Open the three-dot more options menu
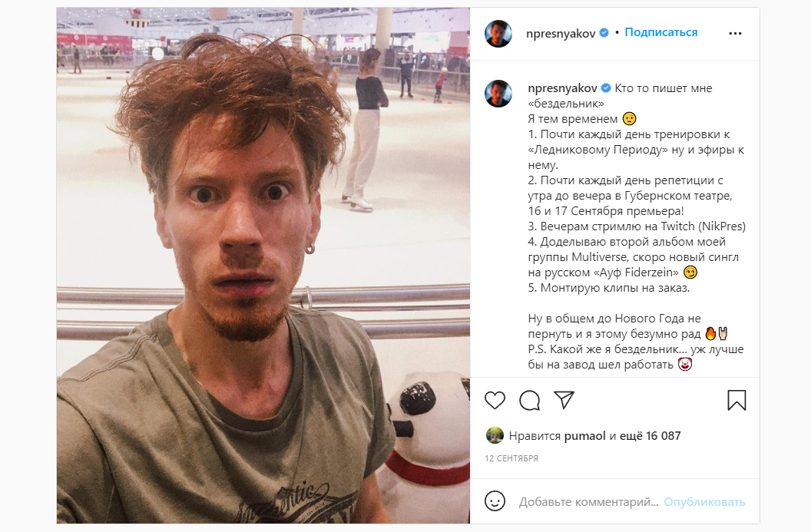This screenshot has height=532, width=811. click(735, 33)
